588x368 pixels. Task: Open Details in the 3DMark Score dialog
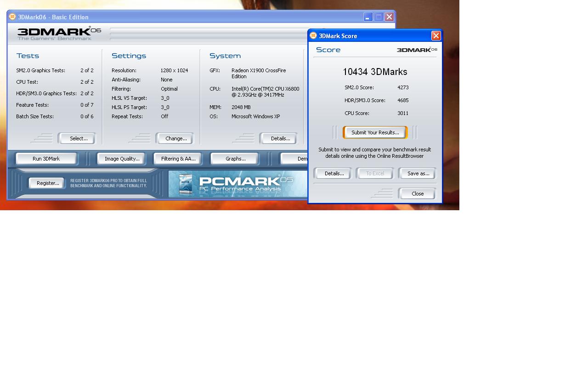coord(334,173)
